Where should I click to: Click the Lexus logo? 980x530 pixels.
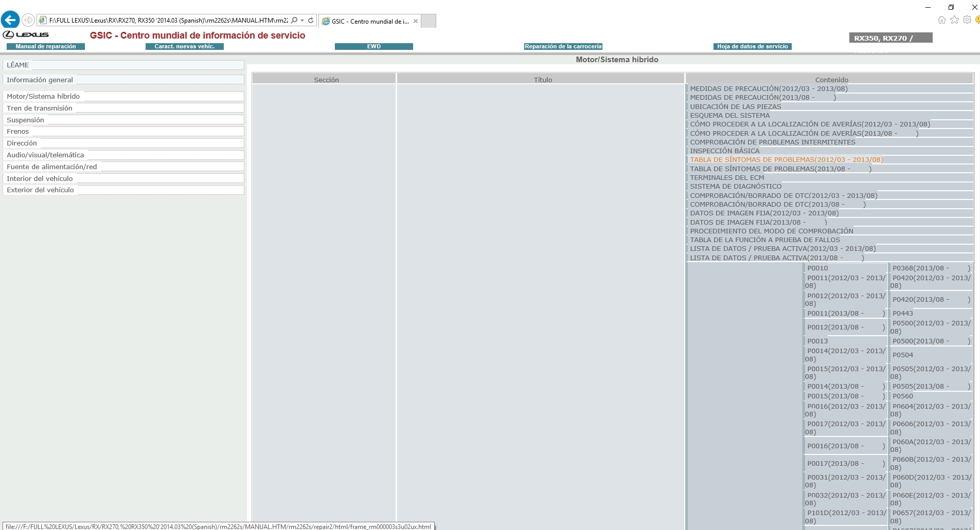coord(26,35)
